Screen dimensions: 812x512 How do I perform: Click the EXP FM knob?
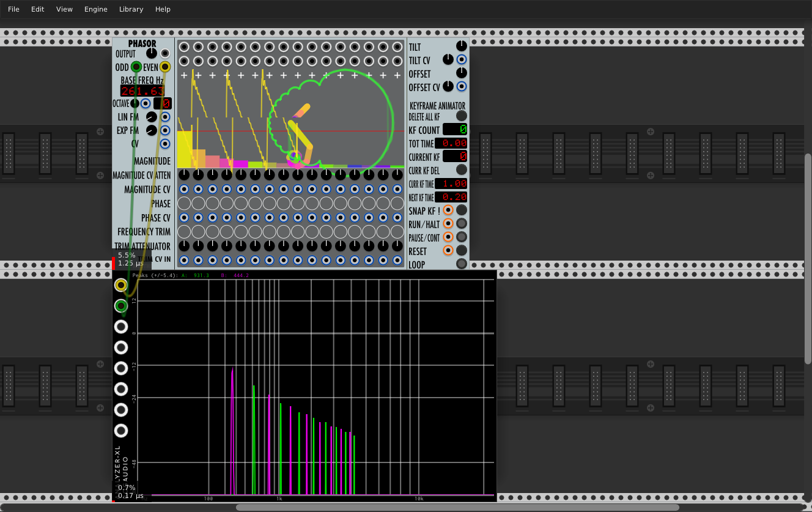(x=152, y=130)
